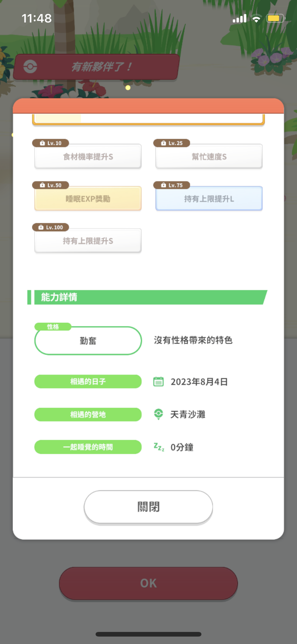Tap the 能力詳情 section header
297x644 pixels.
click(147, 297)
